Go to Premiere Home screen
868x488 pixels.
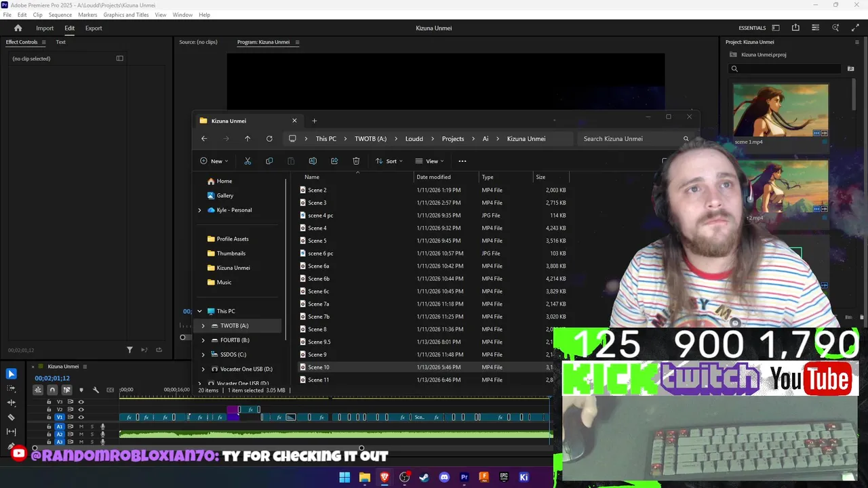coord(18,28)
